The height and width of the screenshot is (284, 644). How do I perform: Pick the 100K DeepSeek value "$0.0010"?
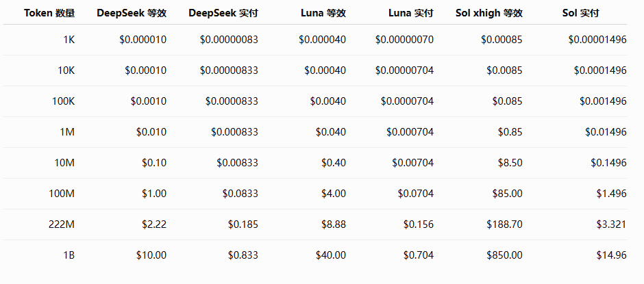tap(149, 101)
